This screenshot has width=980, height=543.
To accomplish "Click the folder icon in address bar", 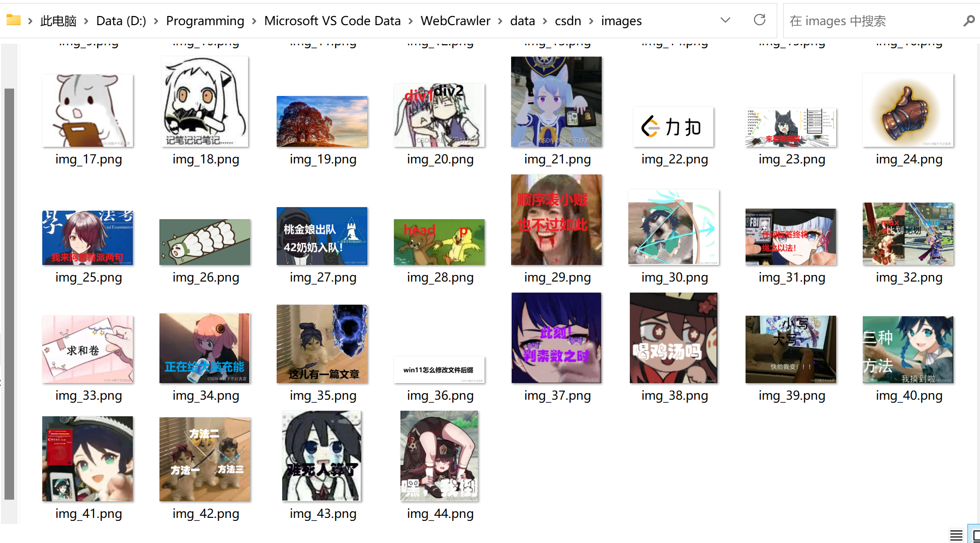I will tap(14, 21).
